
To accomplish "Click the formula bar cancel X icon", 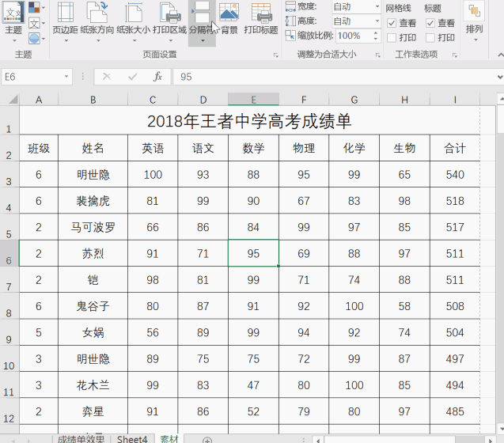I will [x=107, y=77].
